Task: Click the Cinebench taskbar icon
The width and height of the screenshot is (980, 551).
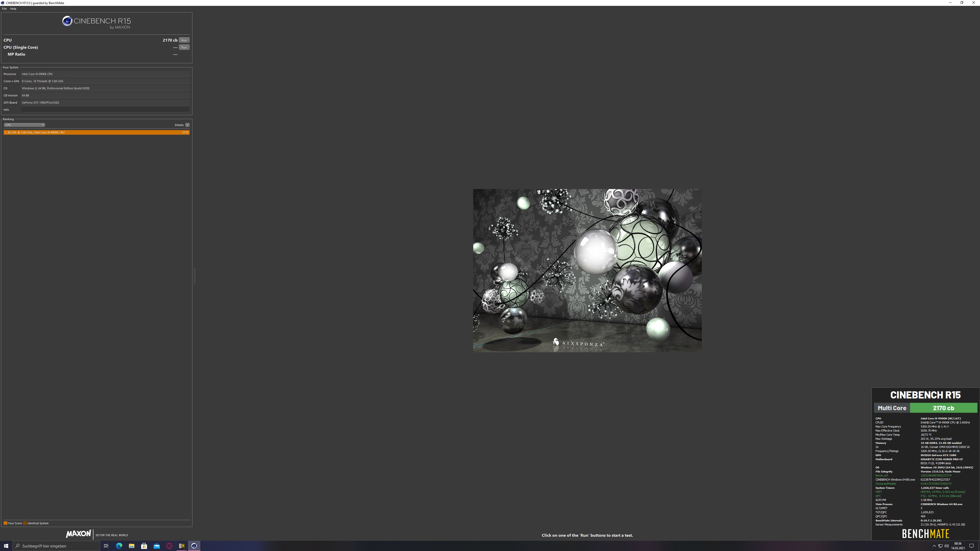Action: [x=194, y=546]
